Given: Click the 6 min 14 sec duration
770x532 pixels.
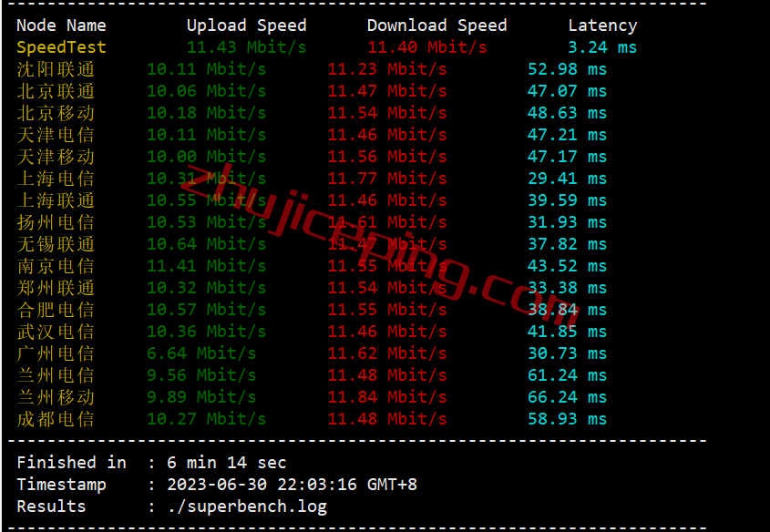Looking at the screenshot, I should click(227, 462).
